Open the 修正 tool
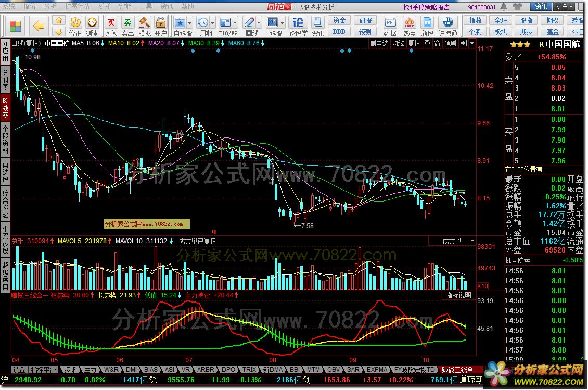 75,26
